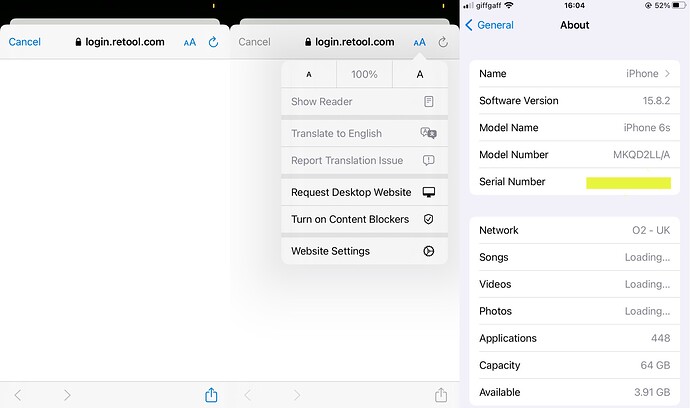690x408 pixels.
Task: Tap the Network row O2 - UK
Action: pyautogui.click(x=574, y=230)
